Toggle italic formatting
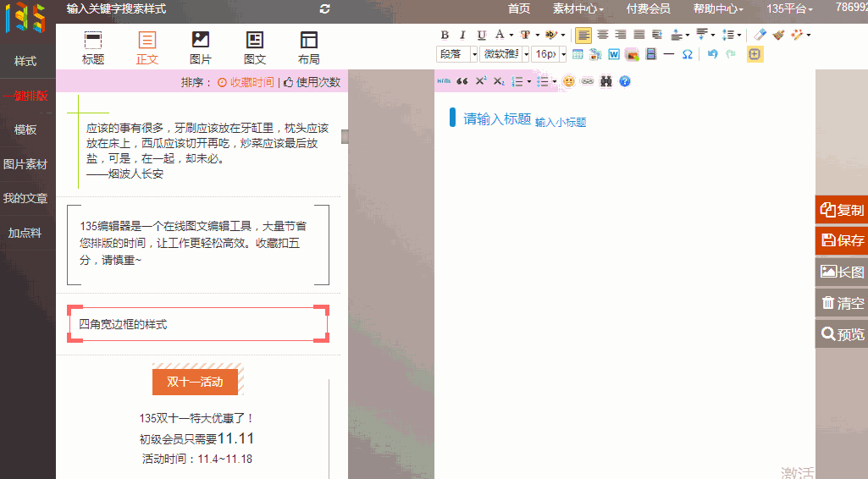This screenshot has height=479, width=868. click(462, 35)
